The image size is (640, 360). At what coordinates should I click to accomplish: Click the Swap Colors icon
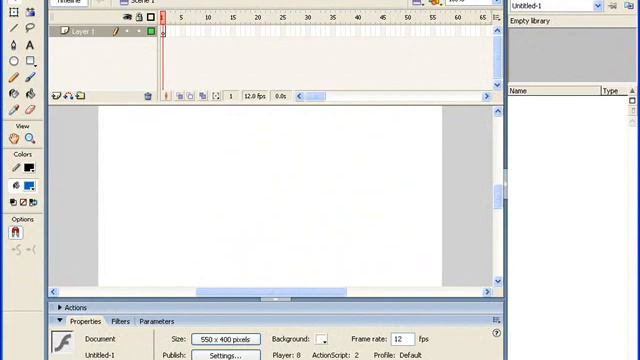pyautogui.click(x=33, y=202)
